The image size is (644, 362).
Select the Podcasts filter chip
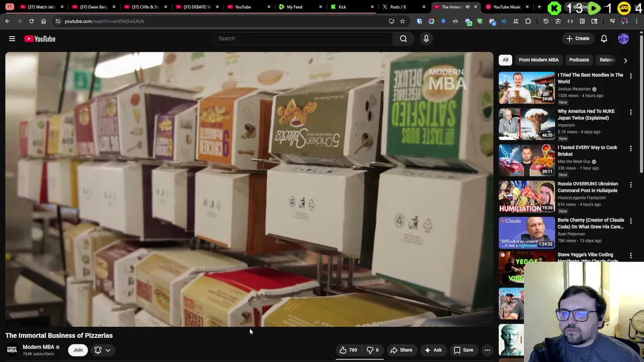pyautogui.click(x=579, y=60)
